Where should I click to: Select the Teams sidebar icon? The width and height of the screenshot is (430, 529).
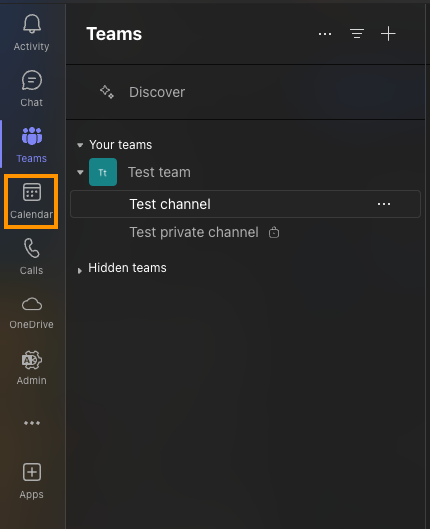(32, 136)
